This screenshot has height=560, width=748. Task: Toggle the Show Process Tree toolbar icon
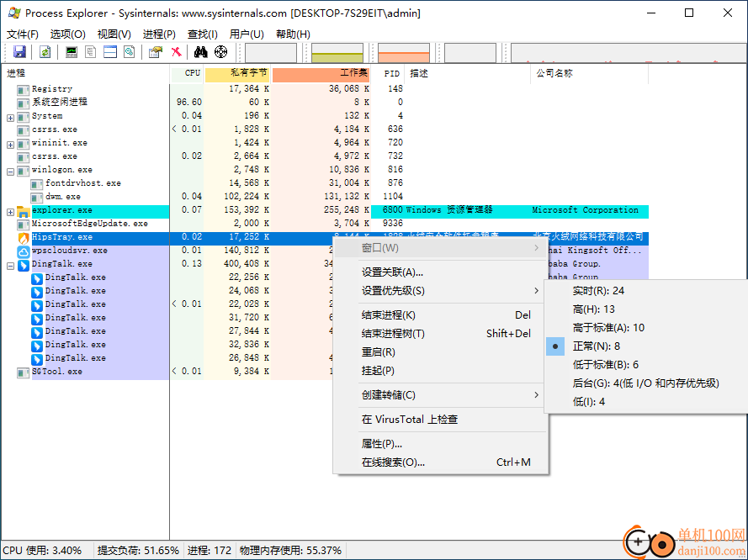pos(91,51)
